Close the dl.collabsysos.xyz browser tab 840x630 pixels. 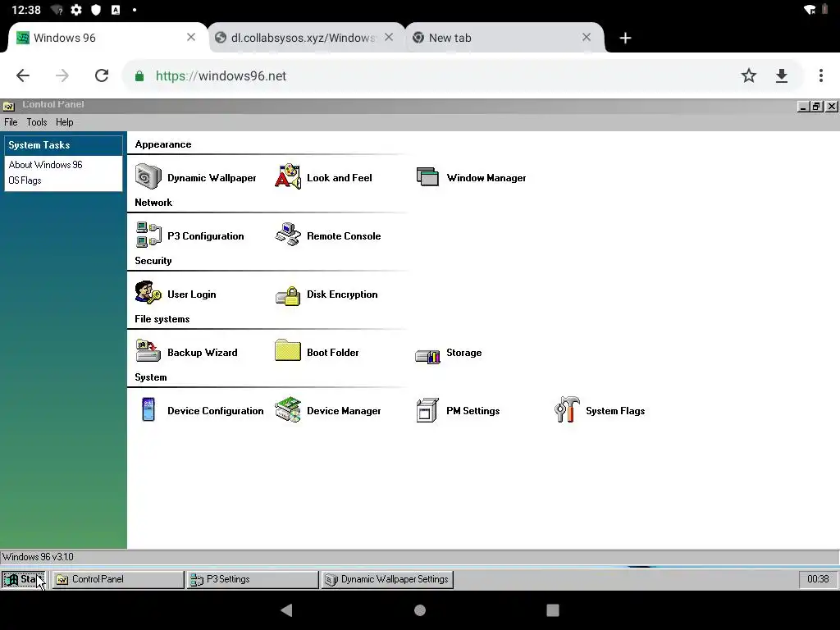pos(389,37)
